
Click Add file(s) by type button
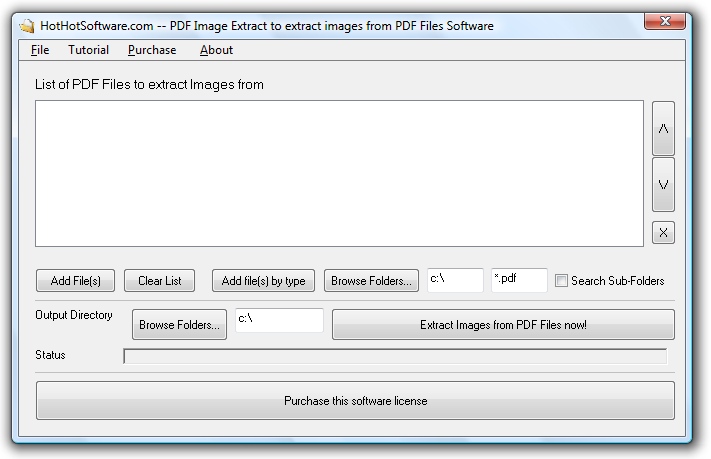[263, 281]
